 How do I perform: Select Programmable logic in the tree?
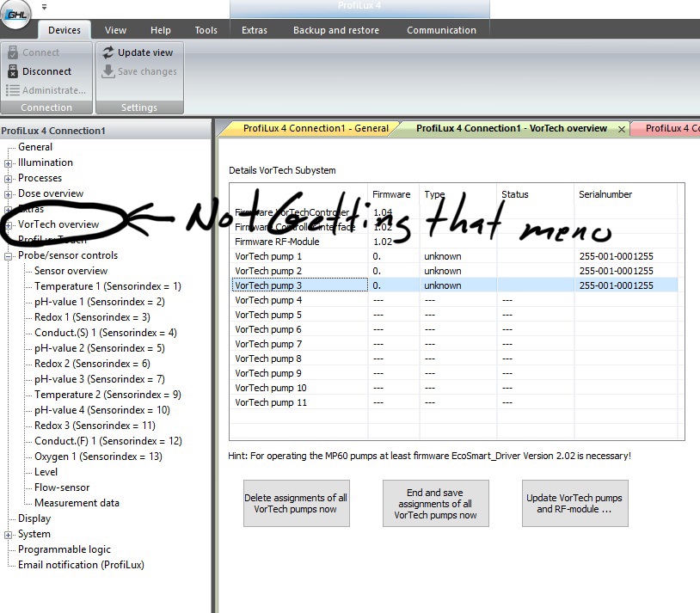(x=64, y=549)
